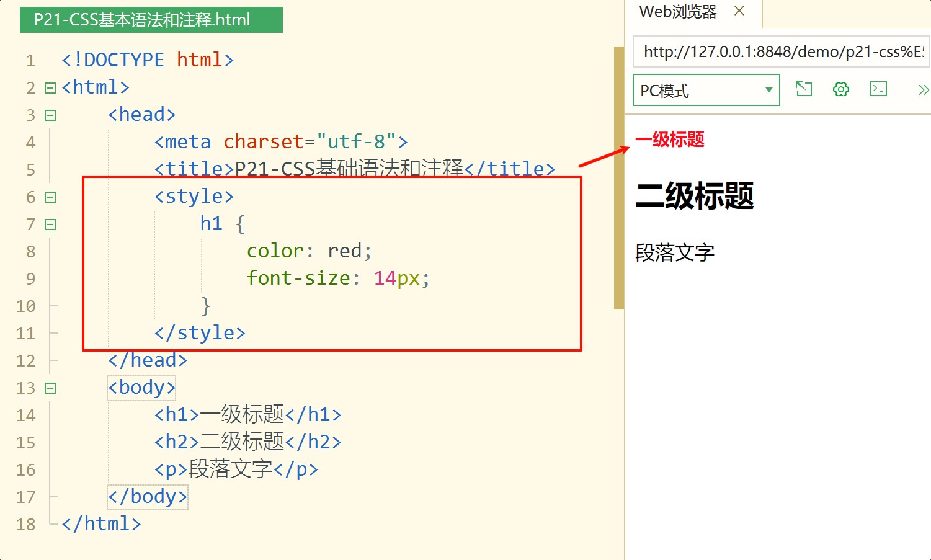Collapse the body tag fold on line 13
This screenshot has height=560, width=931.
coord(50,388)
